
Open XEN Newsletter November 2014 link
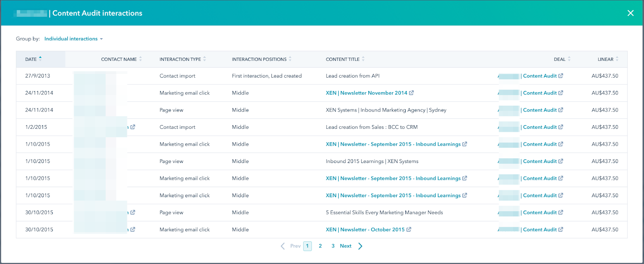coord(366,93)
